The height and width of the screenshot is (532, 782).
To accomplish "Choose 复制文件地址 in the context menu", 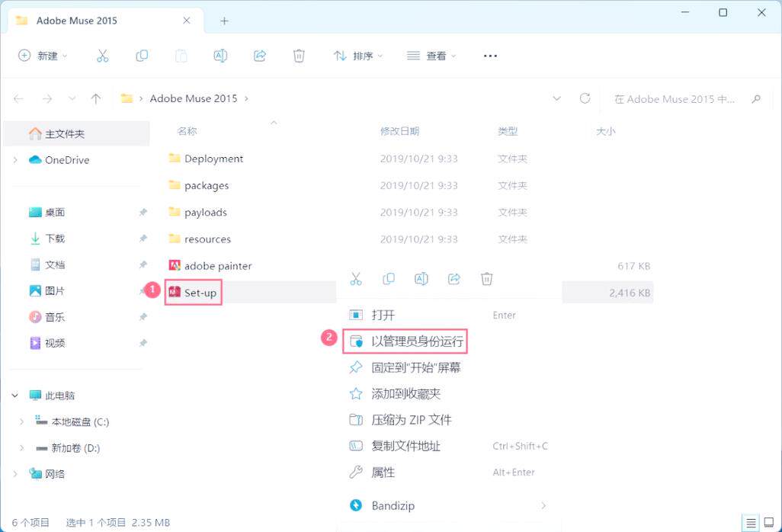I will (x=448, y=446).
